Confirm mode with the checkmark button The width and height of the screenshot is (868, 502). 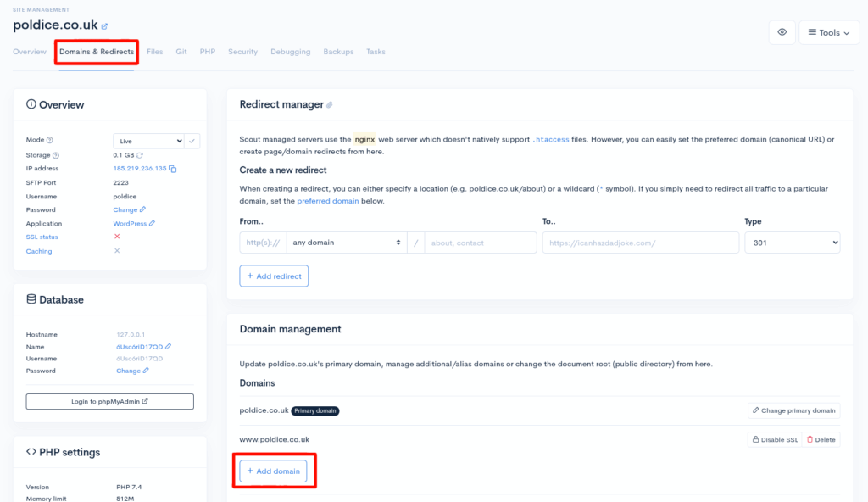[192, 141]
